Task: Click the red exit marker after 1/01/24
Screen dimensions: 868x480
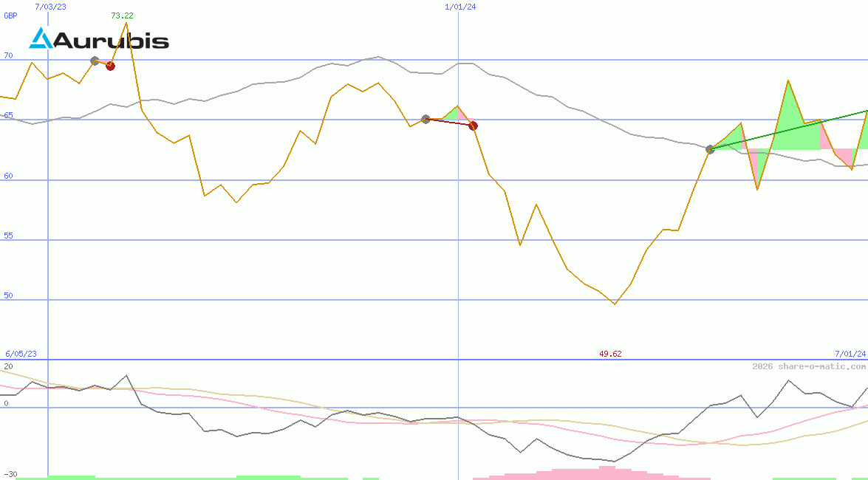Action: (474, 126)
